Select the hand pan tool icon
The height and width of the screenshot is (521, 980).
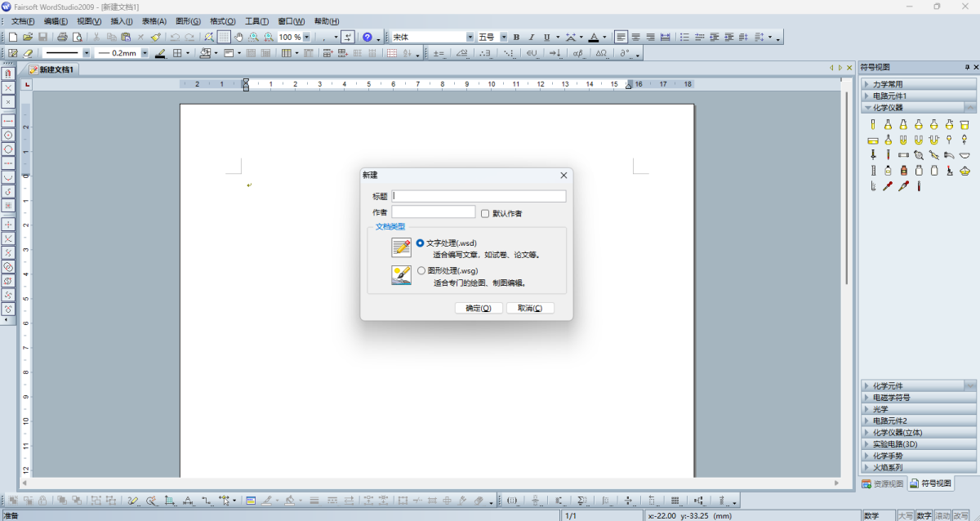coord(238,37)
